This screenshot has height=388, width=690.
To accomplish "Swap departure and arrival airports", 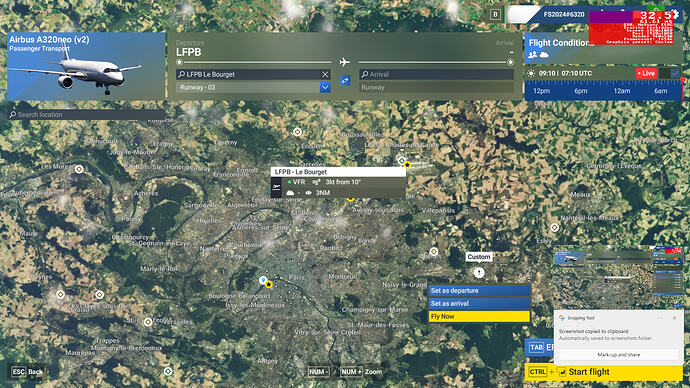I will (x=345, y=81).
